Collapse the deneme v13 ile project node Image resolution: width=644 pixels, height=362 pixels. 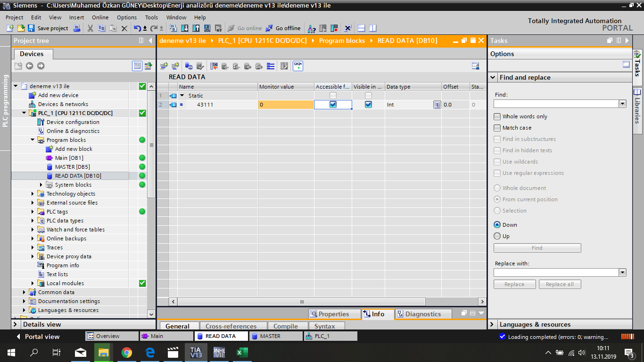point(16,86)
